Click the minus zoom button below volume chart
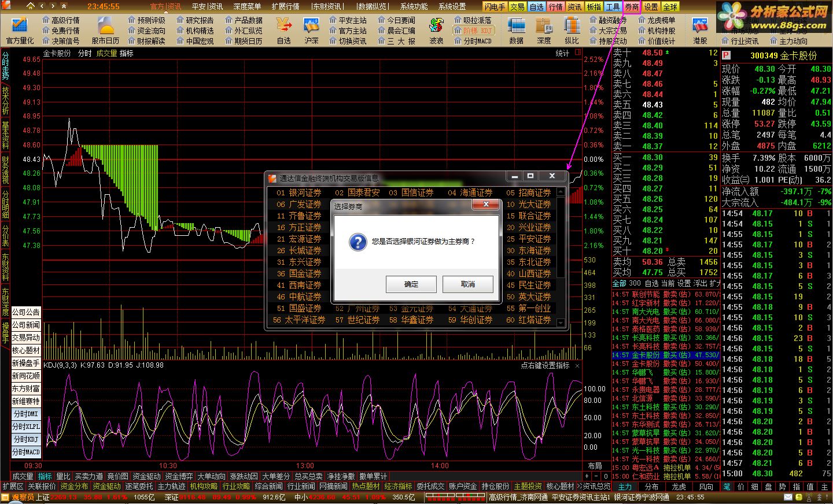833x504 pixels. tap(596, 476)
